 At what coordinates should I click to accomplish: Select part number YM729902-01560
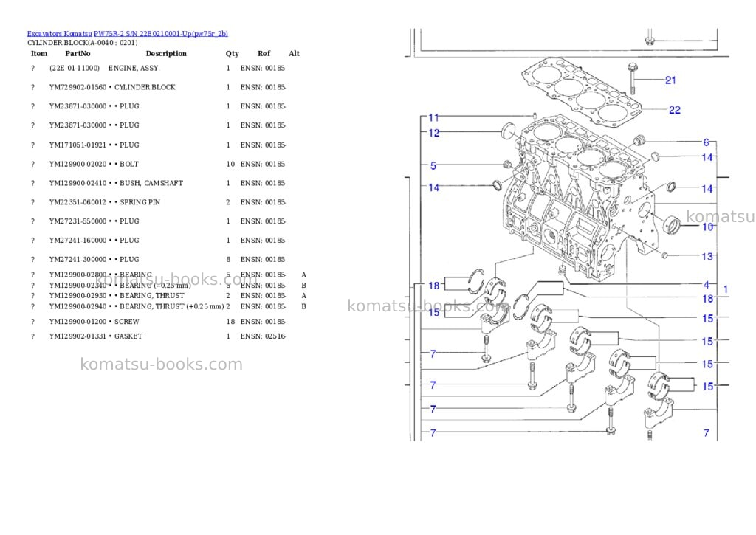click(78, 87)
